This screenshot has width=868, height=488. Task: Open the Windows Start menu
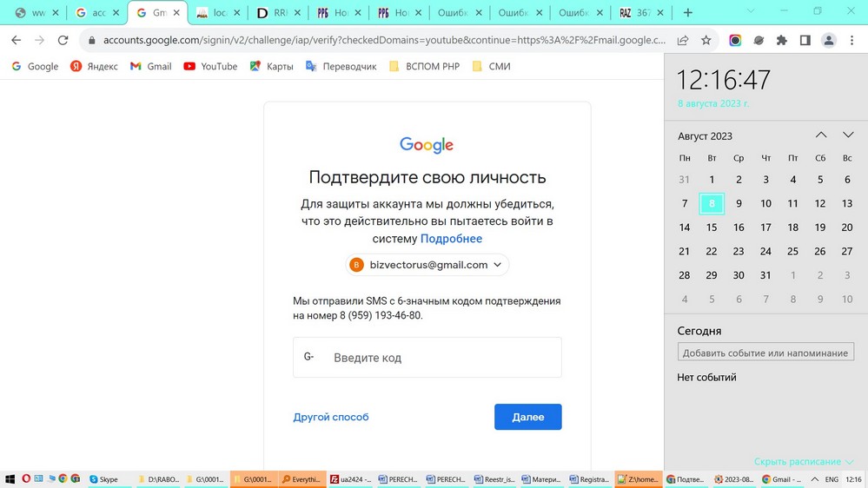[10, 479]
